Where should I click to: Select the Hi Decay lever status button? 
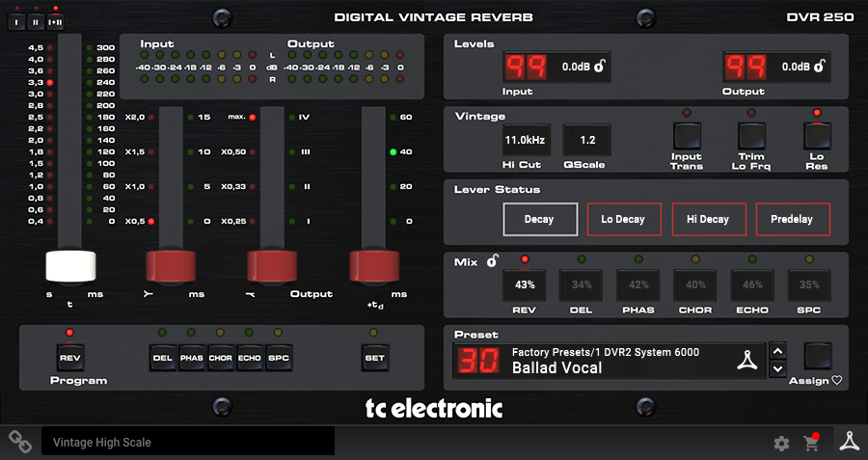[x=709, y=219]
